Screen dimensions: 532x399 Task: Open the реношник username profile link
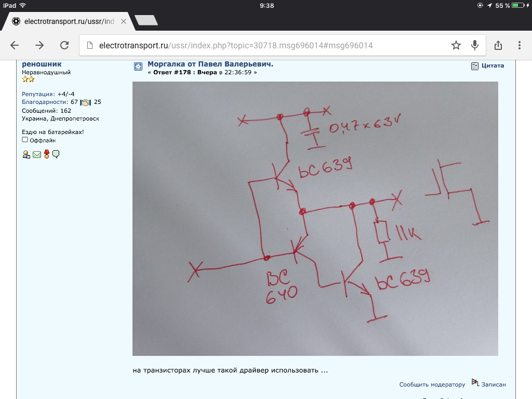tap(42, 64)
